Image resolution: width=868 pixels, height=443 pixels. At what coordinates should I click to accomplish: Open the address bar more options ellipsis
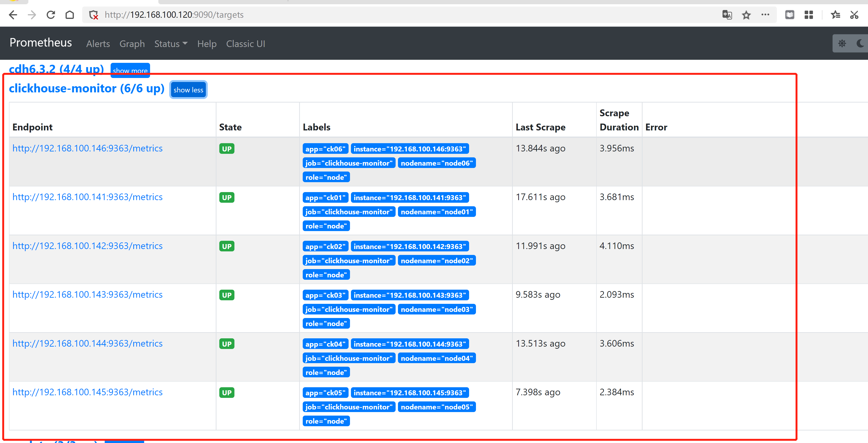(765, 14)
